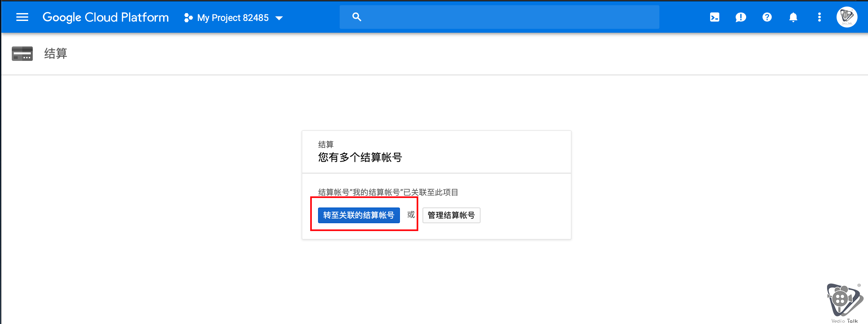Select the 或 text between buttons

411,215
